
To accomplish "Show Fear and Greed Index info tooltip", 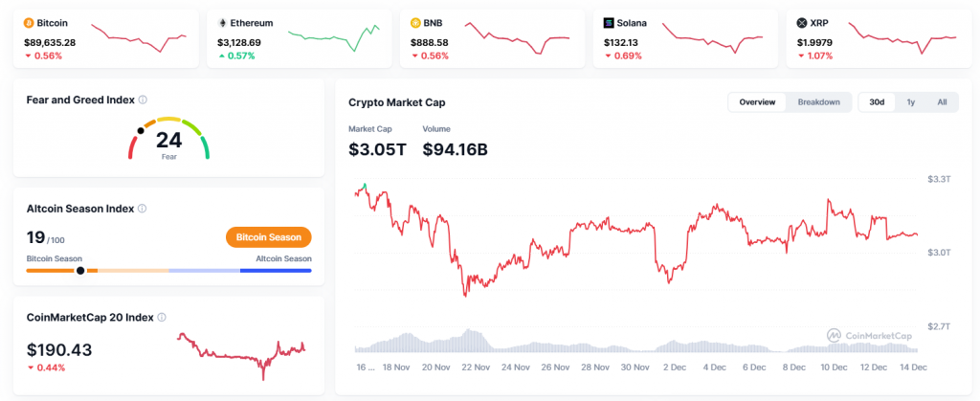I will tap(143, 100).
